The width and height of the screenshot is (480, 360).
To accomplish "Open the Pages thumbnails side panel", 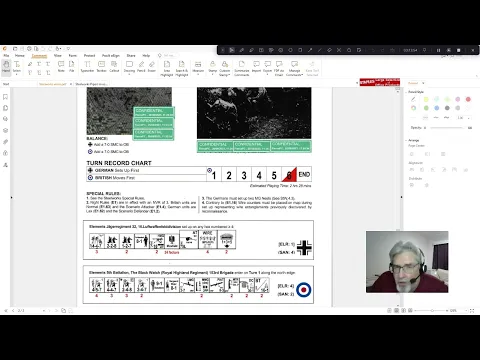I will (x=5, y=108).
